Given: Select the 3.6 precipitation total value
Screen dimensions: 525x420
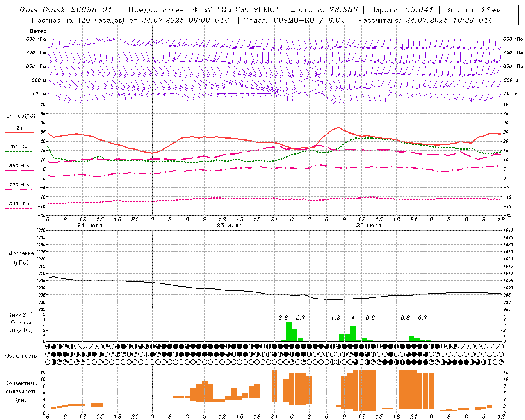Looking at the screenshot, I should [x=283, y=317].
